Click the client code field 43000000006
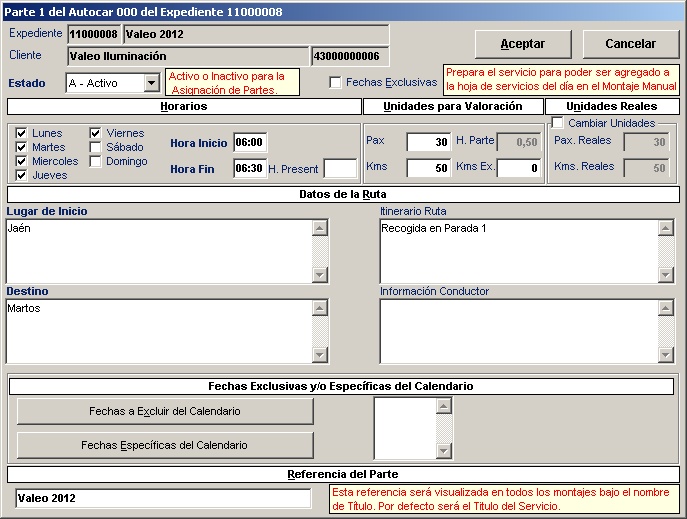The image size is (687, 519). (x=350, y=56)
